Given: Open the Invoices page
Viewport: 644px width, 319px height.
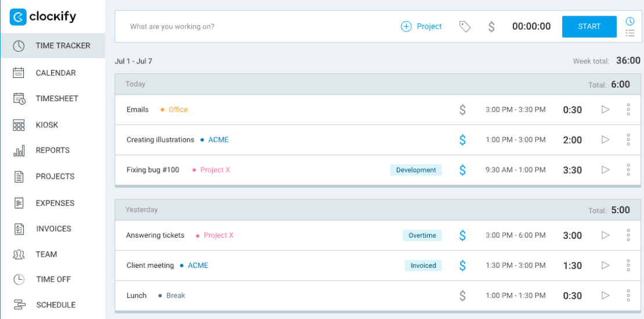Looking at the screenshot, I should pos(53,229).
